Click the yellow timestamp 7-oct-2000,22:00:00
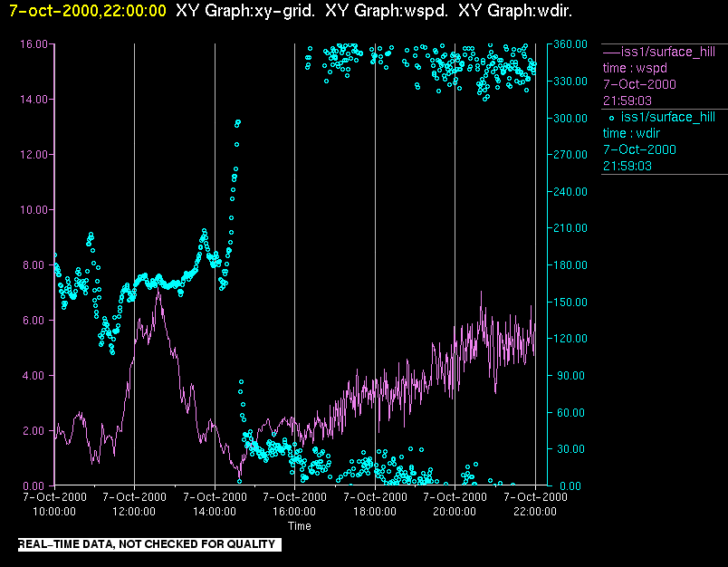 point(88,11)
